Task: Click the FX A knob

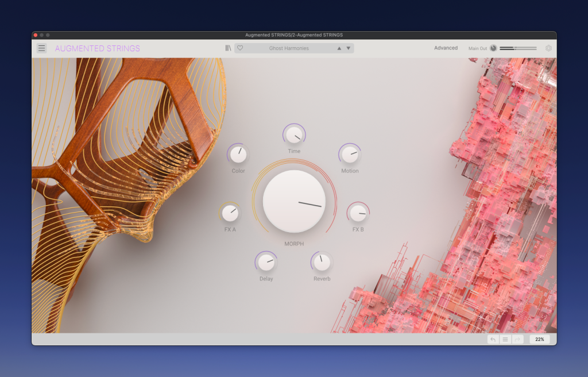Action: pos(230,213)
